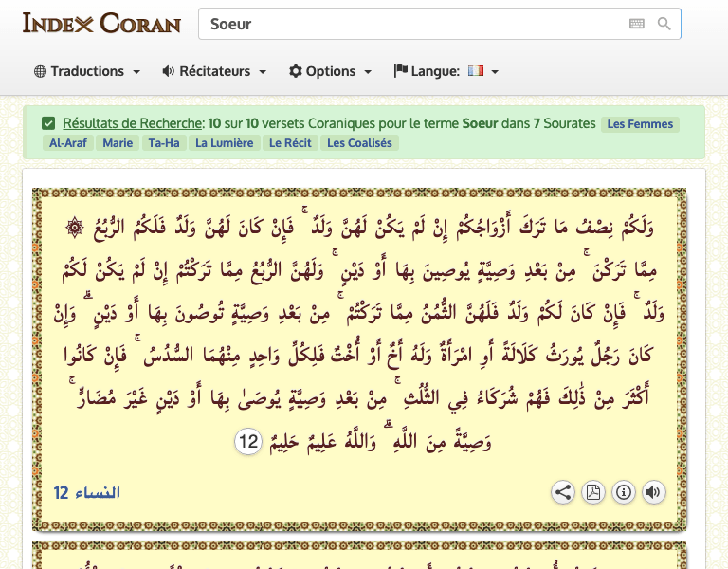Click the magnifier search icon
The height and width of the screenshot is (569, 728).
664,24
